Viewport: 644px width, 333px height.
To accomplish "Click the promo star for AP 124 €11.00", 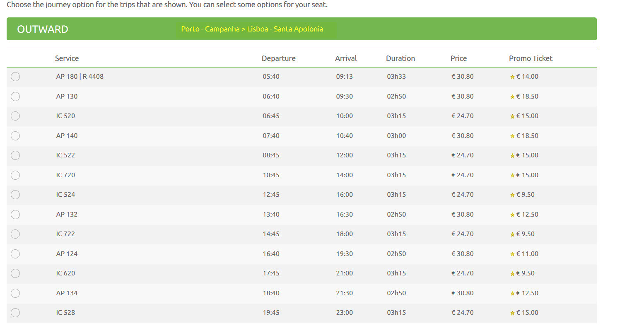I will point(512,254).
